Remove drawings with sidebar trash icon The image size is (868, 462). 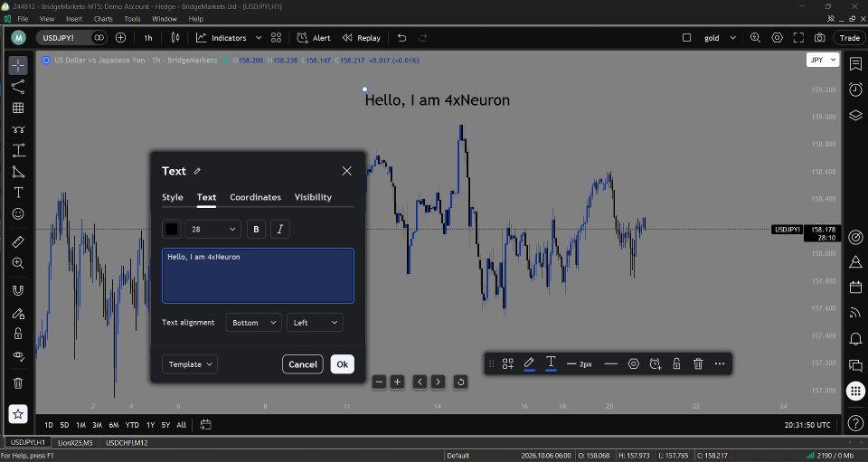18,382
